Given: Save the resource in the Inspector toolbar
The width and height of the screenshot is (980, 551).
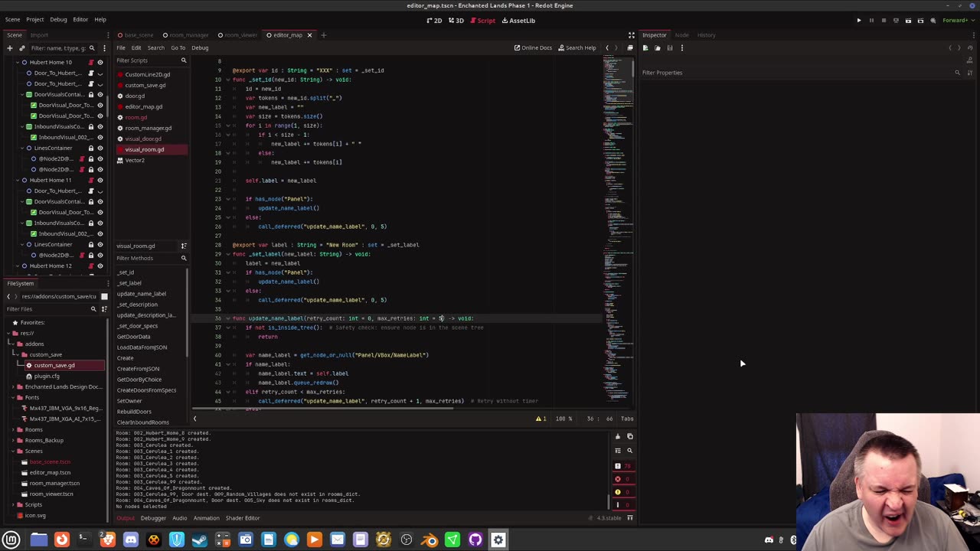Looking at the screenshot, I should 670,48.
